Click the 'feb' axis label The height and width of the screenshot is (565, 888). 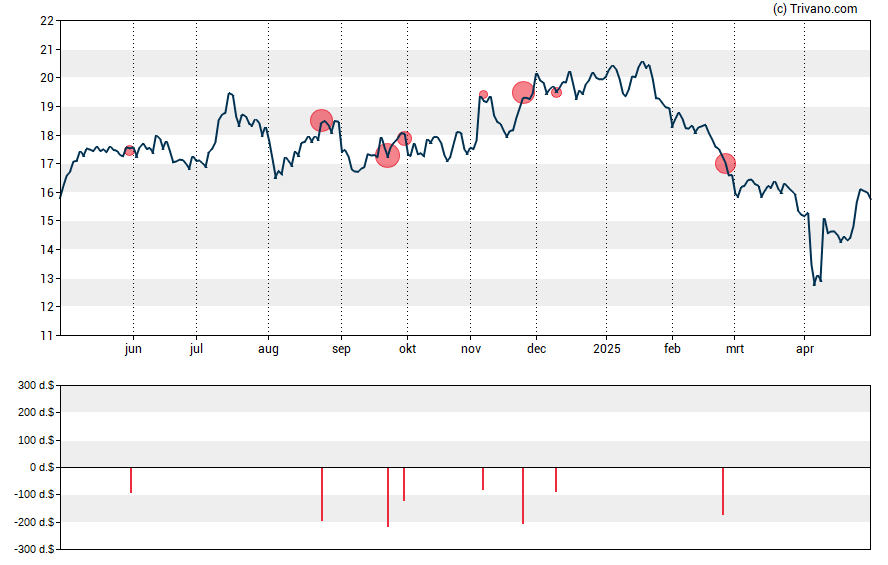(x=672, y=349)
